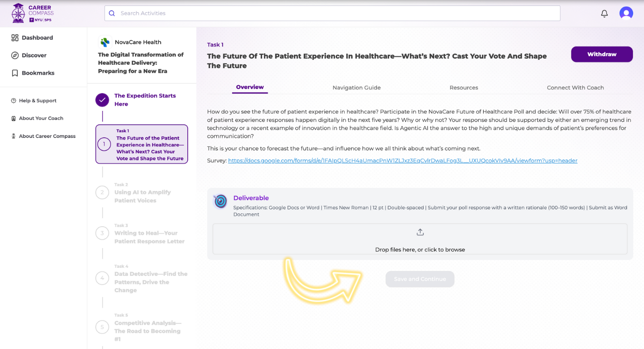
Task: Click the Discover compass icon
Action: [x=15, y=55]
